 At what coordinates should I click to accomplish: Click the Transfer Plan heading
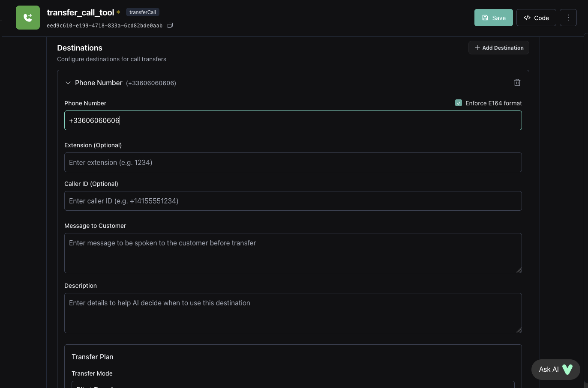pyautogui.click(x=93, y=357)
